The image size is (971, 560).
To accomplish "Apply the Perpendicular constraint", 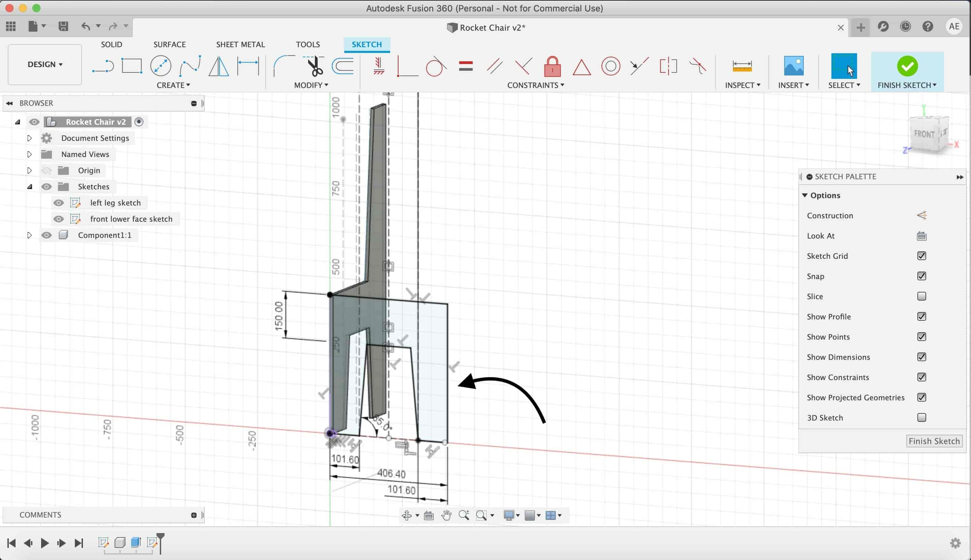I will (x=523, y=66).
